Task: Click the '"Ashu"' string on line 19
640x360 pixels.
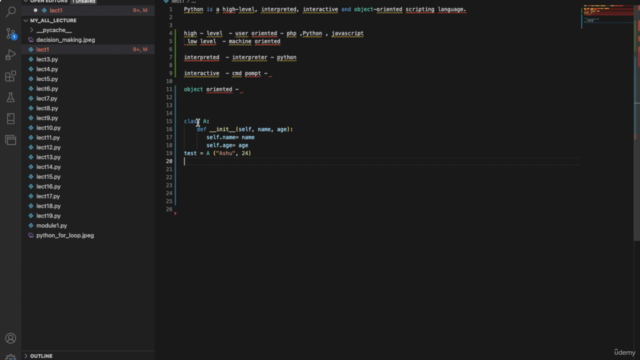Action: coord(225,153)
